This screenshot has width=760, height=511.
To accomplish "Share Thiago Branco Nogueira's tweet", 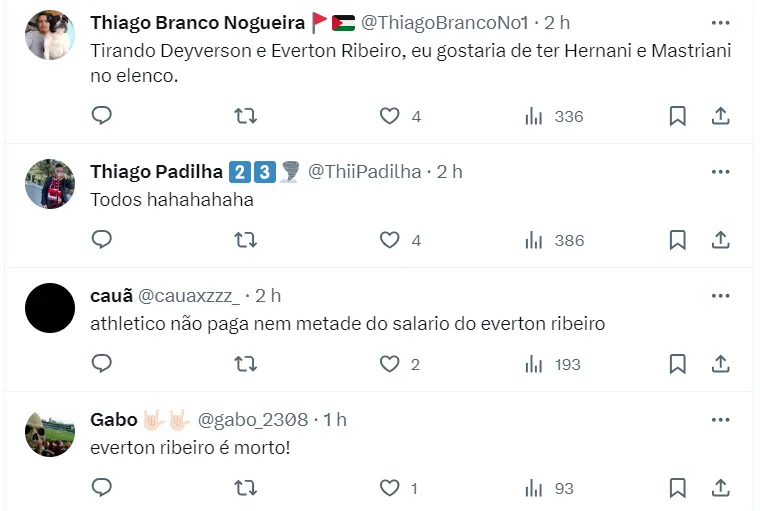I will coord(720,116).
